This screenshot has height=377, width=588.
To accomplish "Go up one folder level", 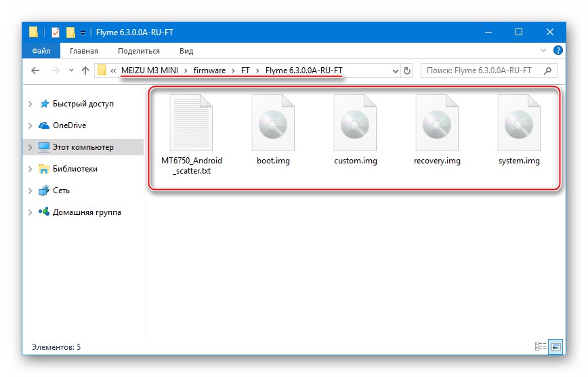I will point(85,71).
